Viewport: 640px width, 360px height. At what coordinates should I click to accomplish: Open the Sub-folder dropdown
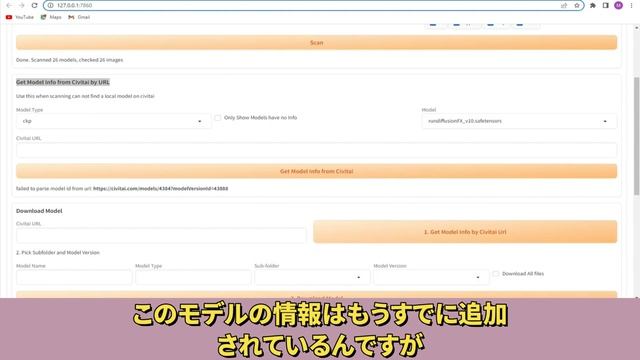(x=312, y=277)
